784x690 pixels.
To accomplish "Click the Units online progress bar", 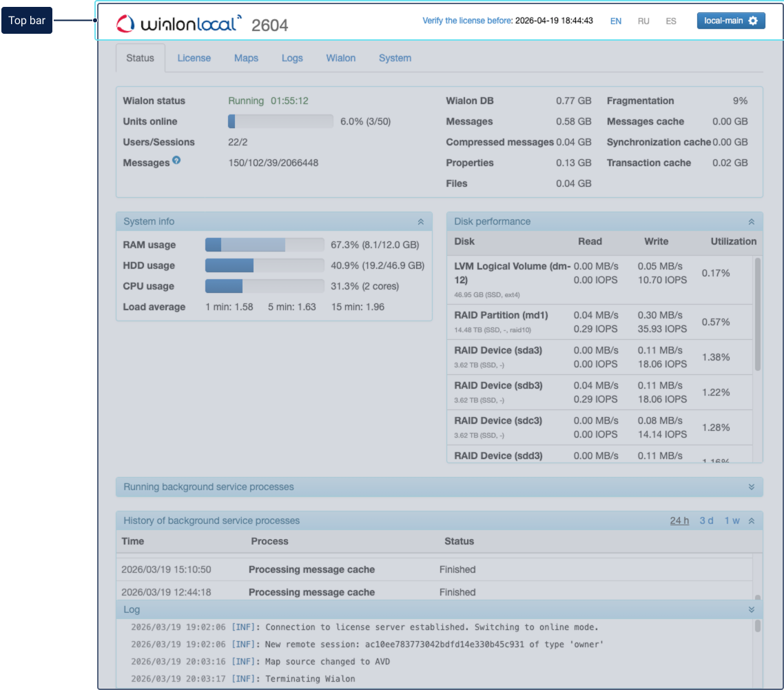I will [x=280, y=121].
